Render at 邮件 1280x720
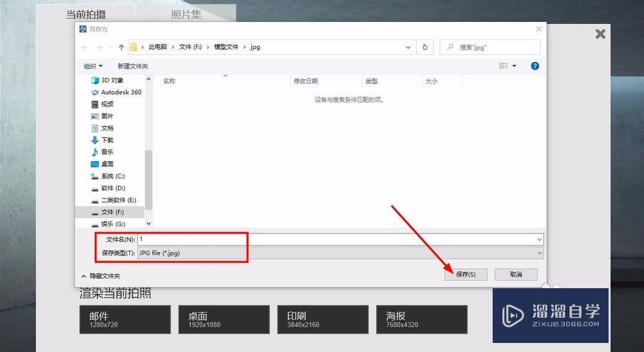The width and height of the screenshot is (644, 352). tap(125, 319)
